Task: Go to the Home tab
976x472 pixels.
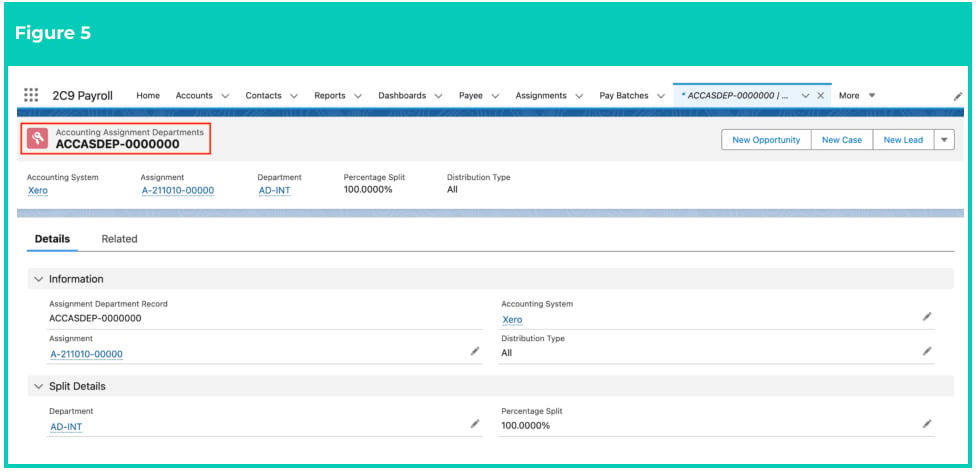Action: 148,95
